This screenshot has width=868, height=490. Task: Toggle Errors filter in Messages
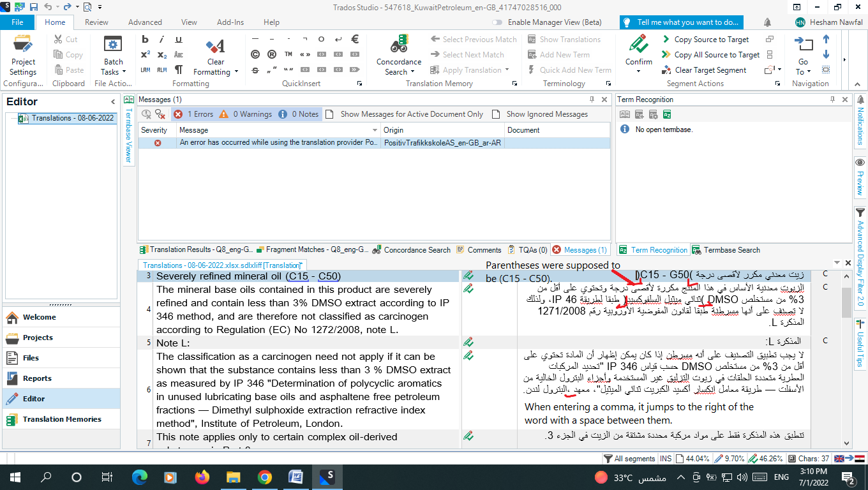(194, 114)
